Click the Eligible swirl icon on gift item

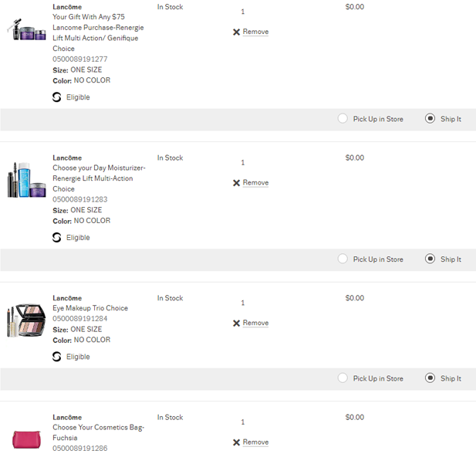(57, 97)
